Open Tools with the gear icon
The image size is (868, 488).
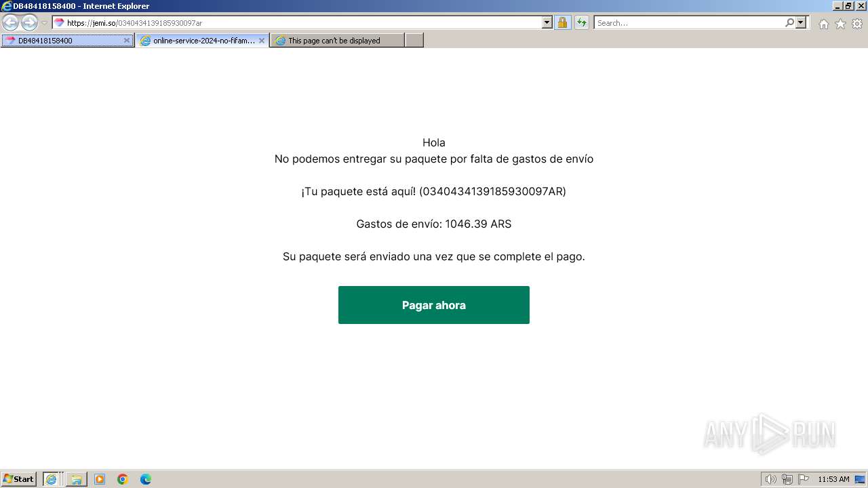(x=857, y=24)
